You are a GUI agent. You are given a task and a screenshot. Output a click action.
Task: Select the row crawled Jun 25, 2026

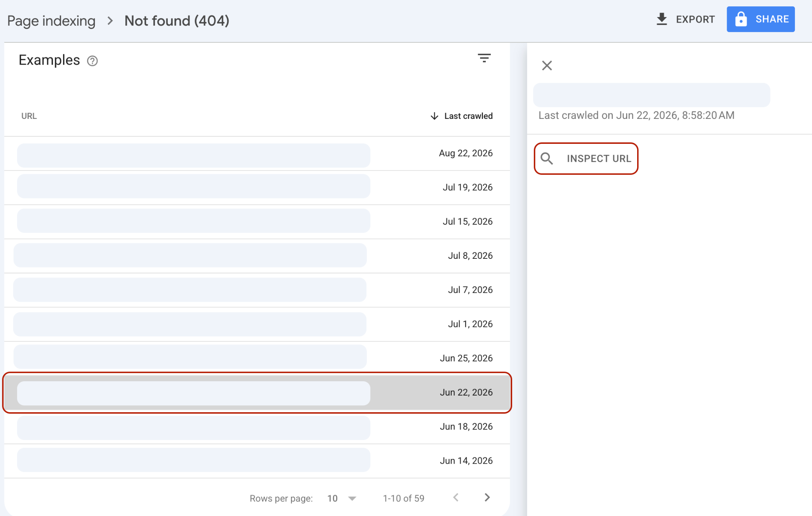[257, 357]
